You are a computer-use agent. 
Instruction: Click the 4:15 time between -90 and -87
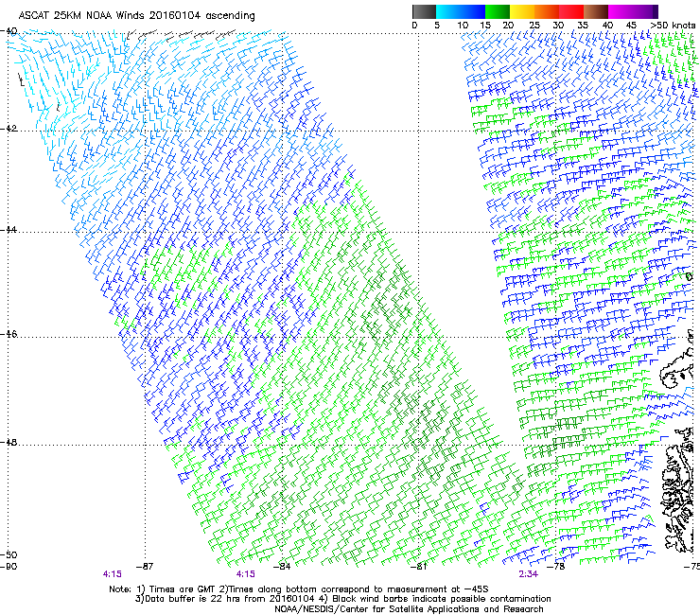click(112, 574)
